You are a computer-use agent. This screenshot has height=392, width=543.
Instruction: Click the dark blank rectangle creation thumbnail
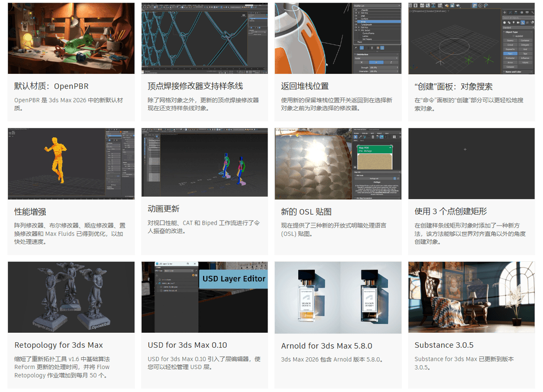tap(471, 163)
